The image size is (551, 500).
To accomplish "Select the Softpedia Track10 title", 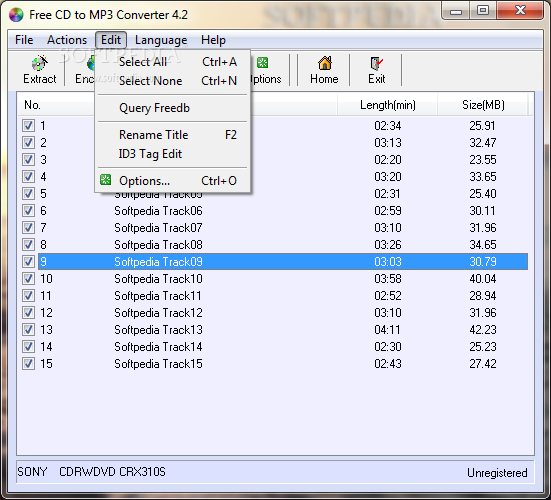I will pyautogui.click(x=158, y=279).
